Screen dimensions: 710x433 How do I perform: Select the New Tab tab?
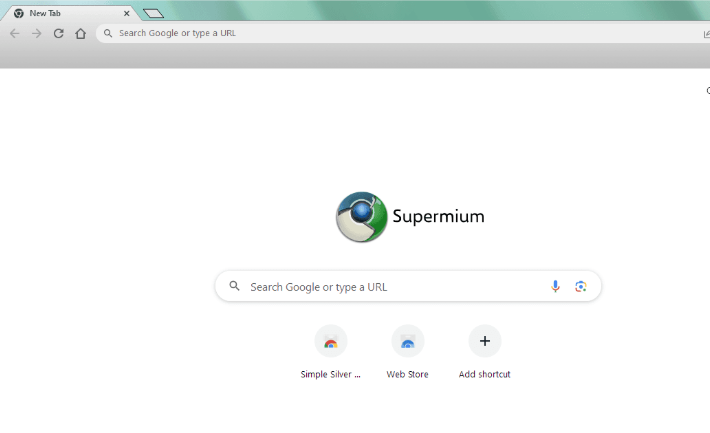(70, 13)
